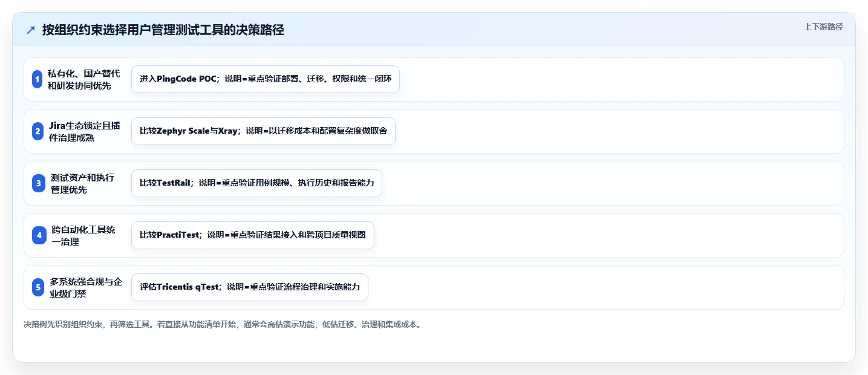Select step number 2 badge

point(38,131)
